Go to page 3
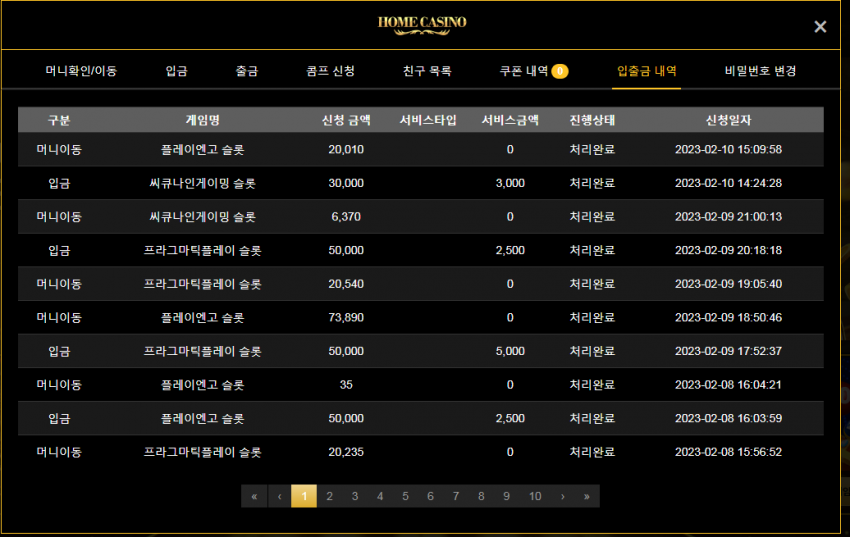 tap(355, 496)
